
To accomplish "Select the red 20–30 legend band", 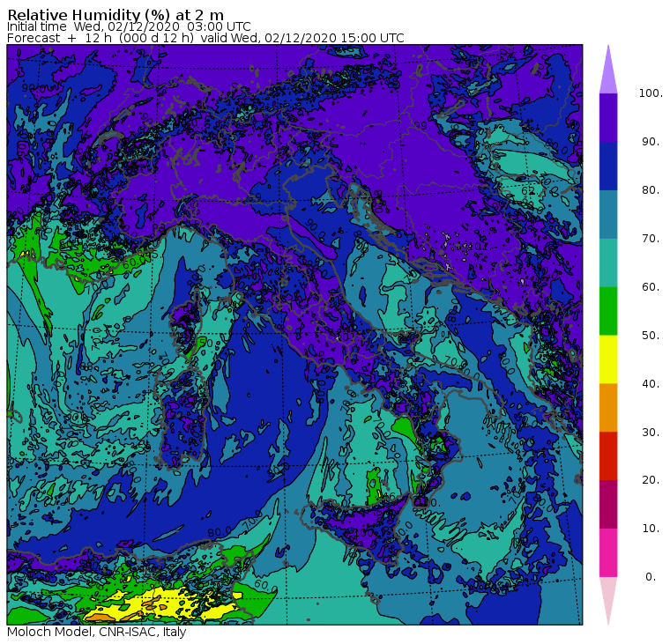I will click(x=608, y=455).
